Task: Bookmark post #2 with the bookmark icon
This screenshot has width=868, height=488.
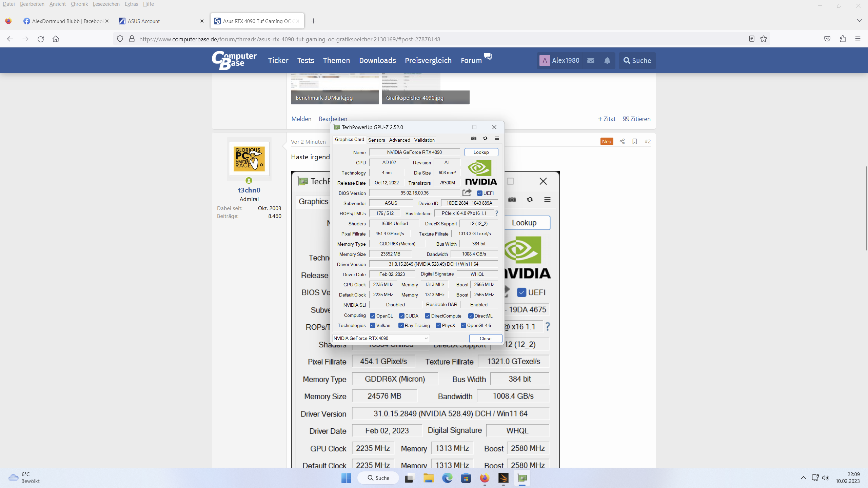Action: 634,141
